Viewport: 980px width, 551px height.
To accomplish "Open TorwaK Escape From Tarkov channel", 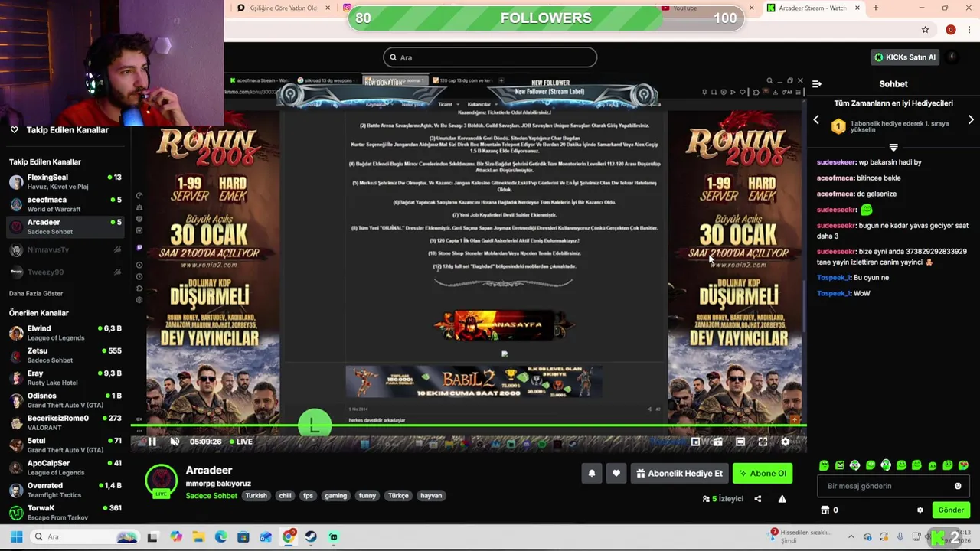I will [65, 512].
